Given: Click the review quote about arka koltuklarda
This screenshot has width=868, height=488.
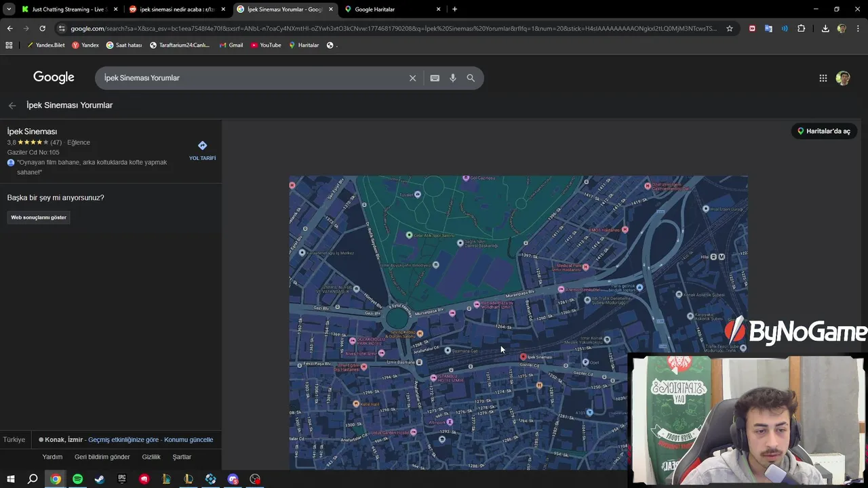Looking at the screenshot, I should click(92, 167).
